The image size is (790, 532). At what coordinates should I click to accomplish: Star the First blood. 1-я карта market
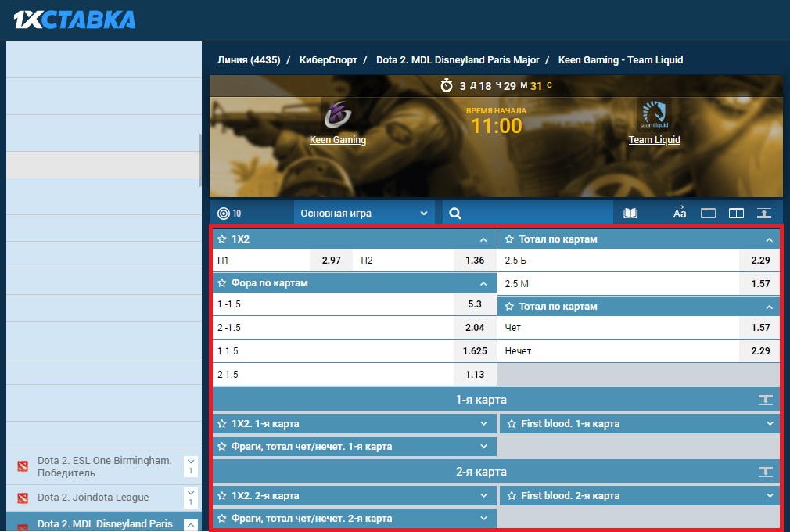pos(512,424)
